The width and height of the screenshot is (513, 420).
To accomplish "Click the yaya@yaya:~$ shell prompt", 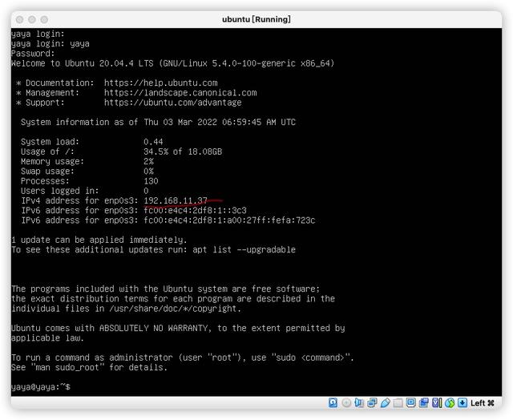I will (x=41, y=387).
